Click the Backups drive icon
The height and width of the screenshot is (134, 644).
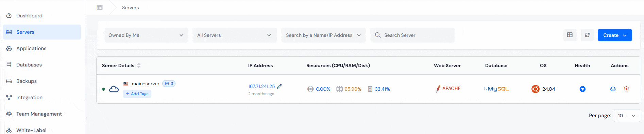click(x=9, y=81)
